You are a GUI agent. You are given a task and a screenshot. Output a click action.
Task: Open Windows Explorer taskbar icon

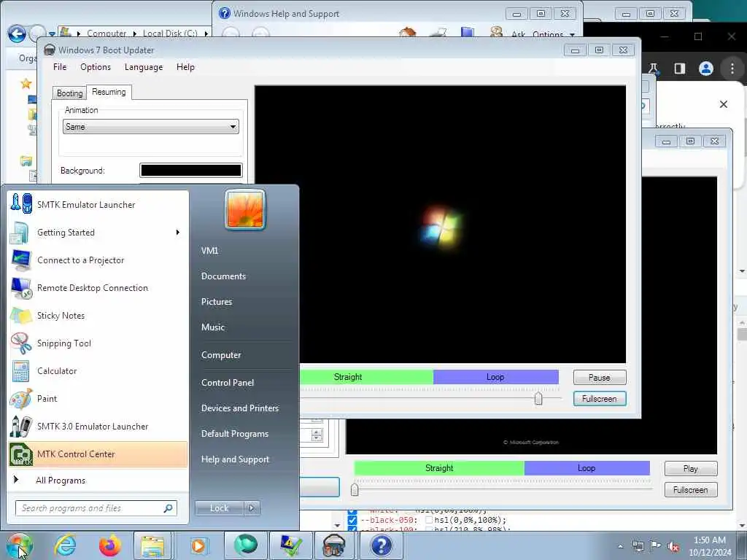pyautogui.click(x=152, y=545)
